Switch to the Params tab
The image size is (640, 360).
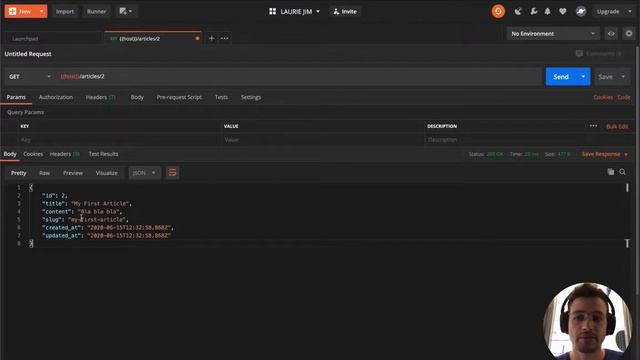tap(16, 97)
